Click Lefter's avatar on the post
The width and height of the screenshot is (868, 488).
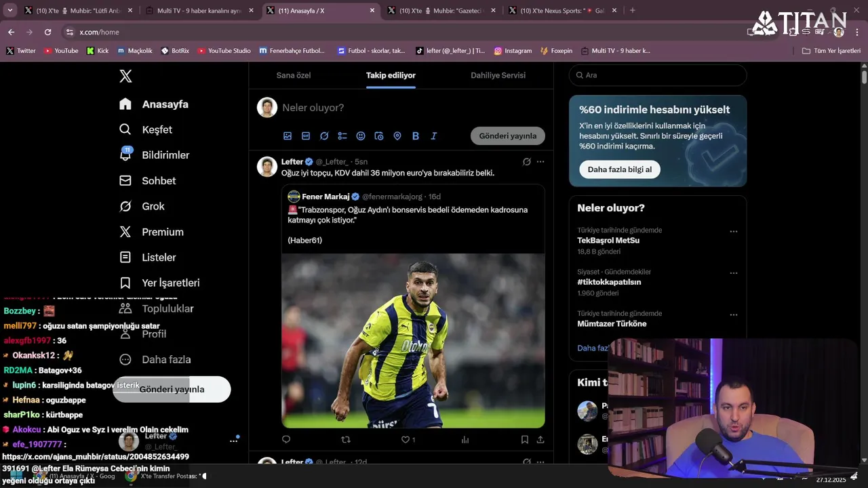(267, 167)
